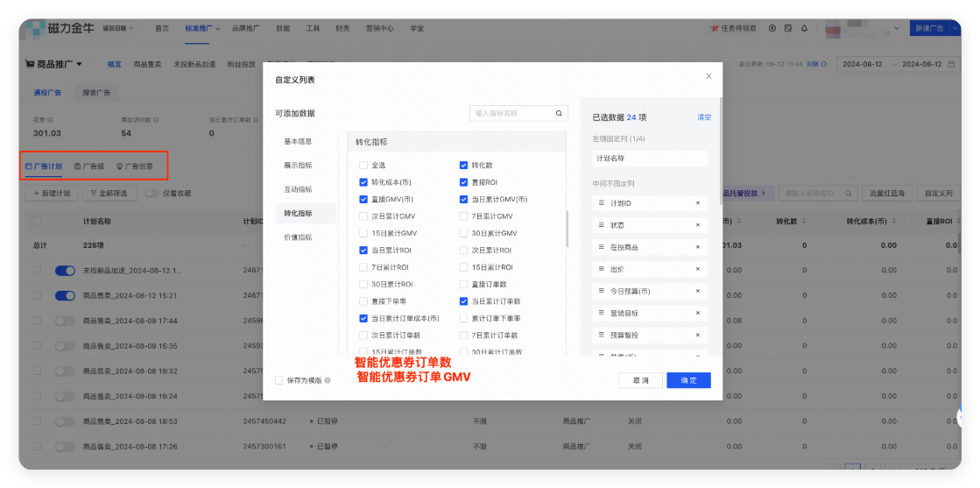Click the 取消 button
Screen dimensions: 980x488
[640, 380]
